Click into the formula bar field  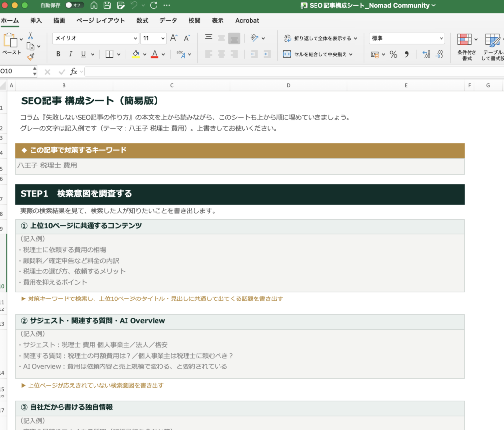pyautogui.click(x=294, y=71)
